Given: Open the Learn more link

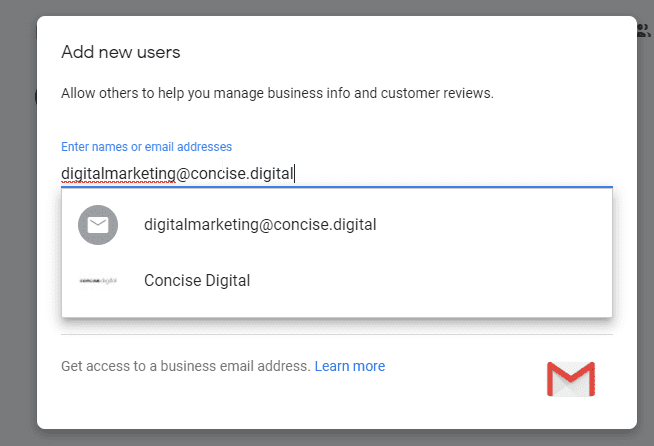Looking at the screenshot, I should point(349,366).
